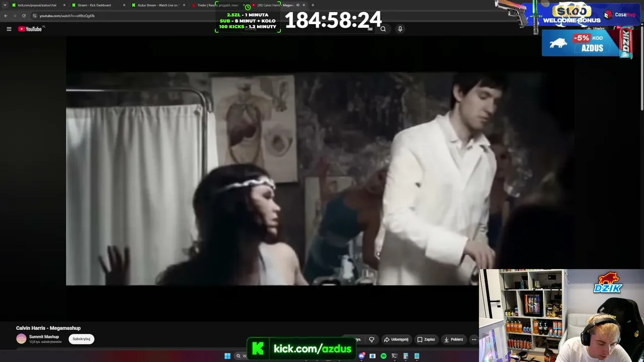Image resolution: width=644 pixels, height=362 pixels.
Task: Open the tab search dropdown arrow
Action: [x=5, y=5]
